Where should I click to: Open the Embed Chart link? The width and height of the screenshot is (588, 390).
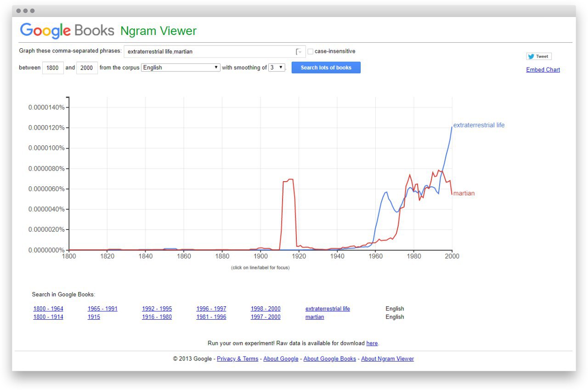pyautogui.click(x=543, y=70)
